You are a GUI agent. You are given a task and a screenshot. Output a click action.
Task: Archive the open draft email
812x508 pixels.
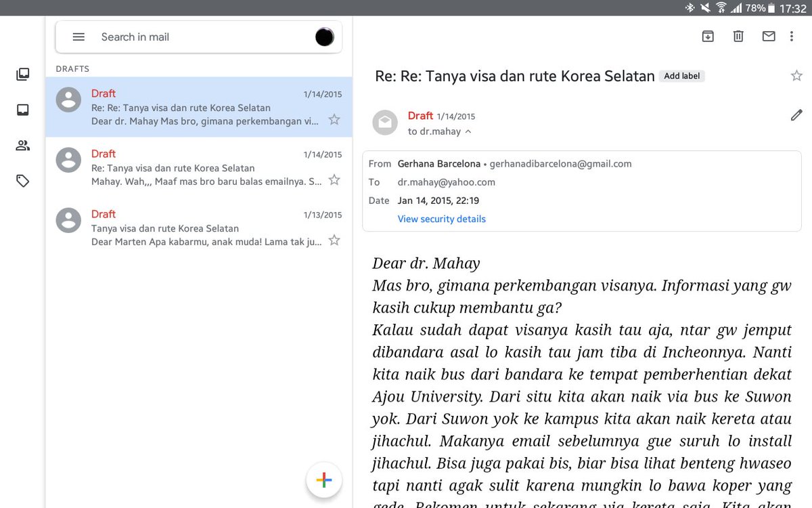coord(708,36)
